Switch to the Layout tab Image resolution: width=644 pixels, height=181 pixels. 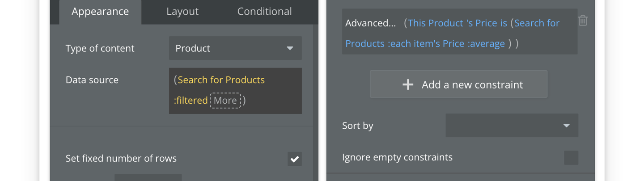coord(182,12)
